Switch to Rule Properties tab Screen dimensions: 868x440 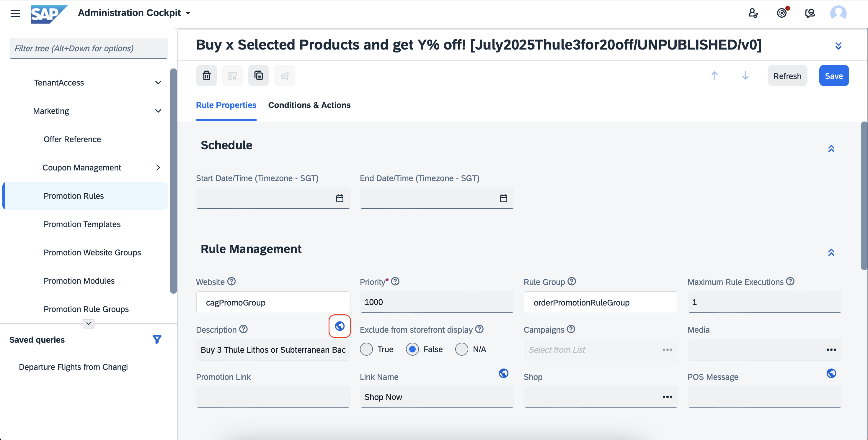(226, 105)
